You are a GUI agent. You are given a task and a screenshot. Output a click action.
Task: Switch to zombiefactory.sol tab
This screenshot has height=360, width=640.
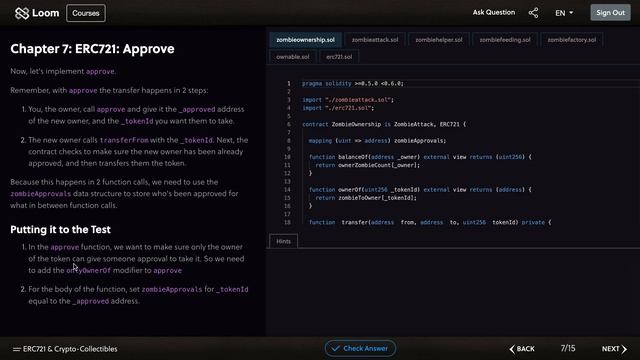pos(571,40)
